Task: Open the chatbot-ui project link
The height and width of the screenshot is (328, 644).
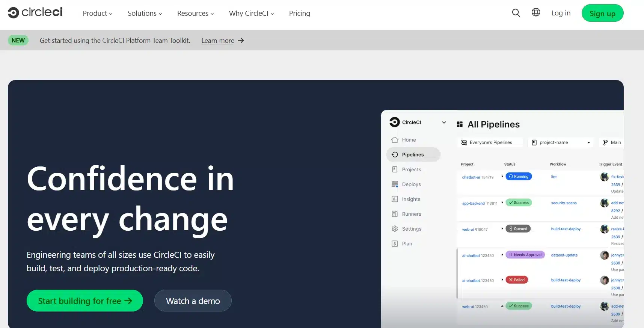Action: 471,177
